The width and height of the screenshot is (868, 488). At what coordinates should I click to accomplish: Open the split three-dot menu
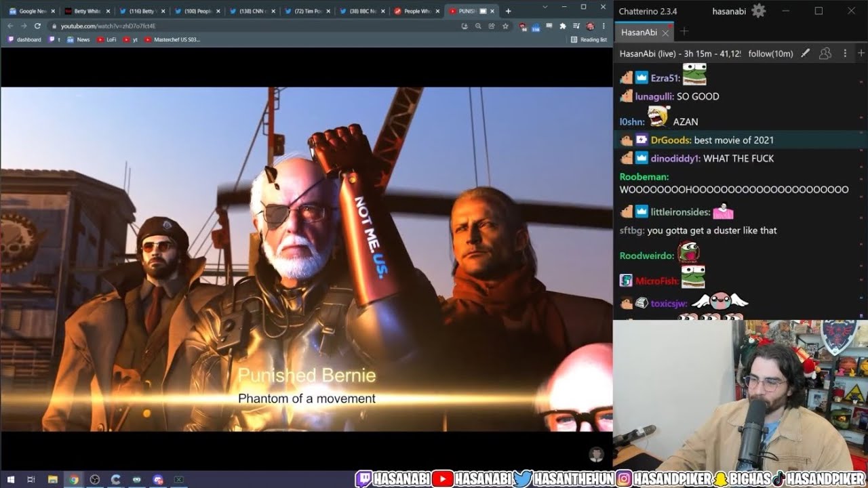click(x=845, y=54)
